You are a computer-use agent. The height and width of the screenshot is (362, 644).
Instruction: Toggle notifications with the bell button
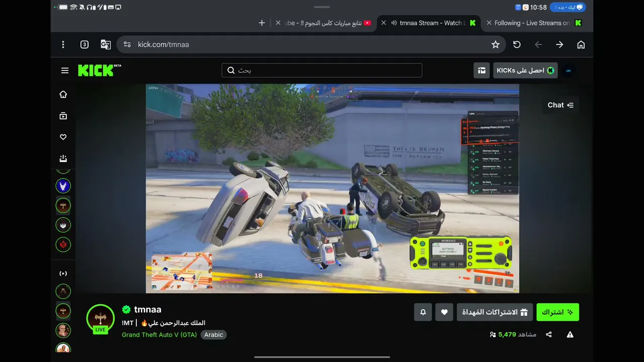pos(423,312)
